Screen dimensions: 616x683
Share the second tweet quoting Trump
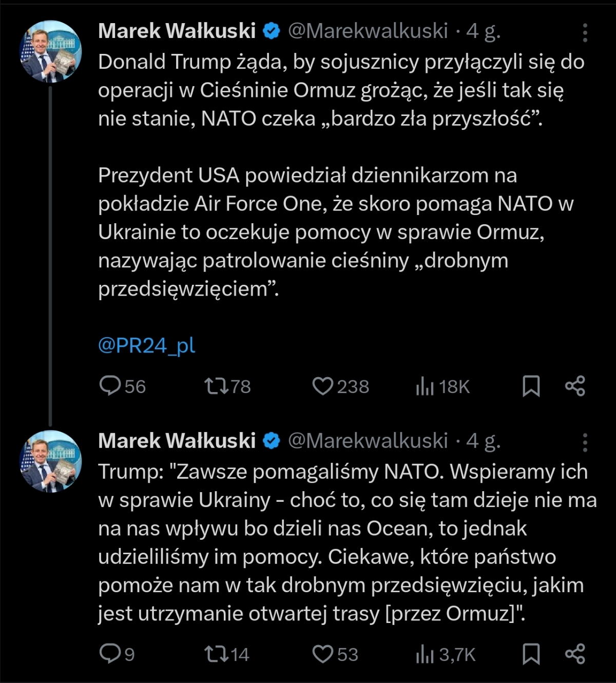click(x=575, y=654)
